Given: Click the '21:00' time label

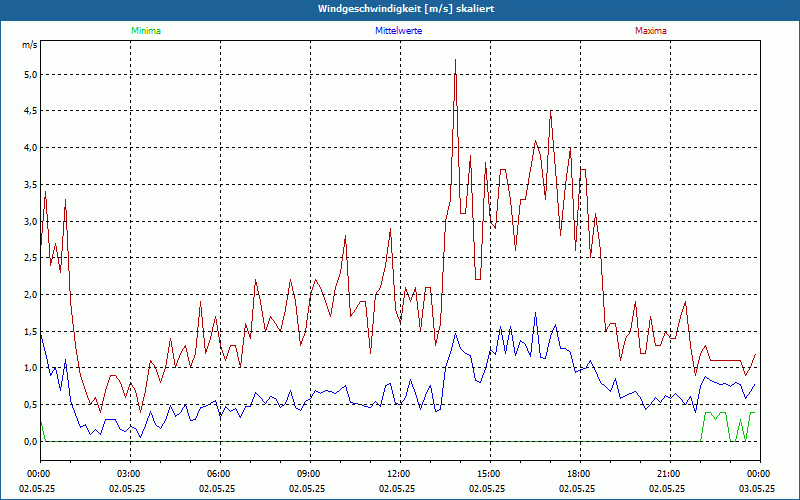Looking at the screenshot, I should pyautogui.click(x=670, y=474).
